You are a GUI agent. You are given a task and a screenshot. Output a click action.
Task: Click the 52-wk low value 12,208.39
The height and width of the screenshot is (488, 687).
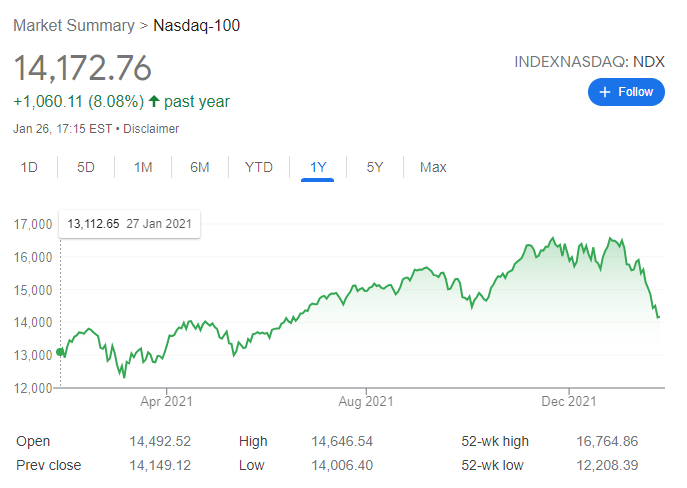[607, 465]
